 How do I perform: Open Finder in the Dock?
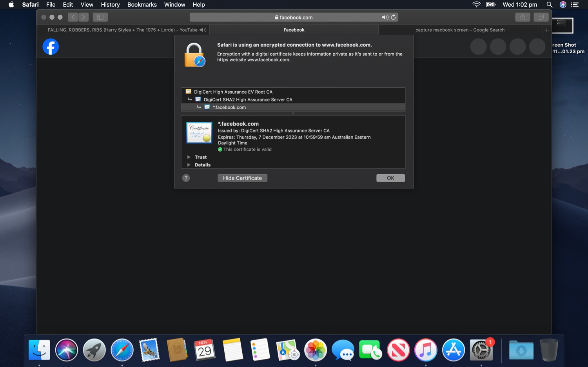coord(39,350)
